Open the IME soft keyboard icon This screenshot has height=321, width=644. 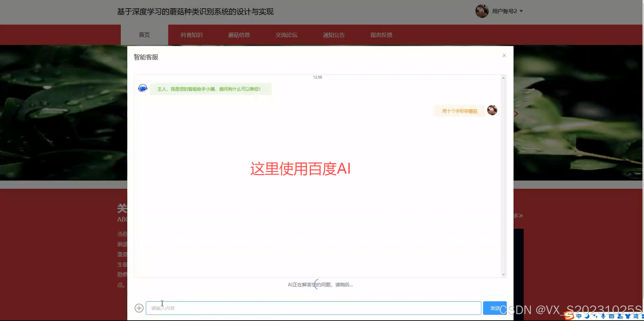click(x=612, y=316)
